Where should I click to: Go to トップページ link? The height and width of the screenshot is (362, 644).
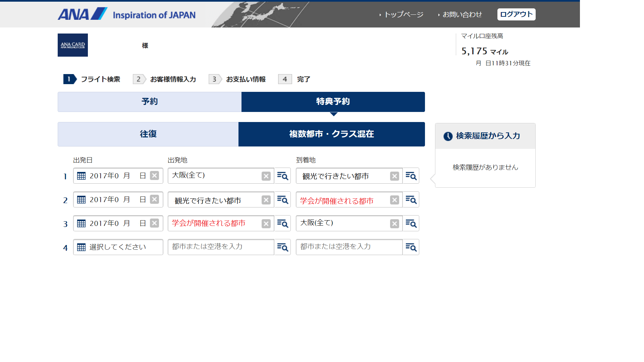coord(404,15)
